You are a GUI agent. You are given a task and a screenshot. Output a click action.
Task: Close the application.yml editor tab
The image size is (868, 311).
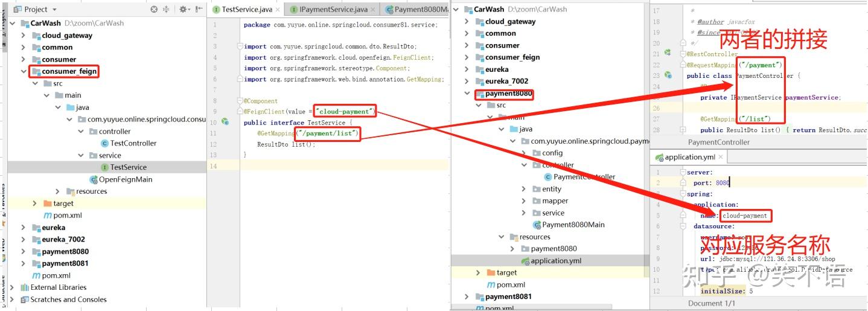(x=721, y=157)
